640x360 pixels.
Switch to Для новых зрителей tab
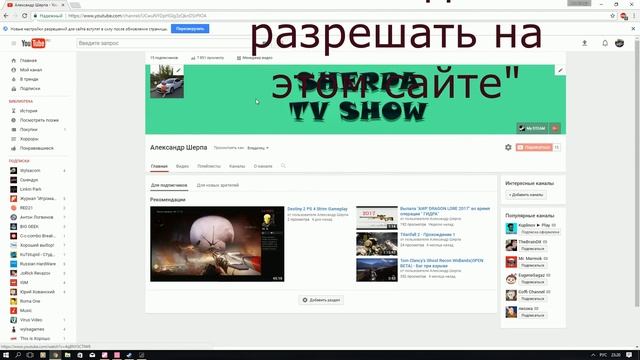[218, 185]
